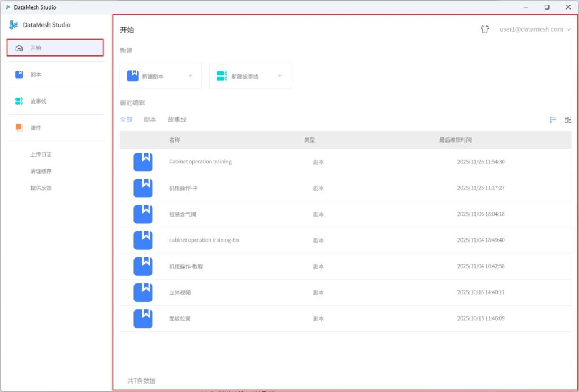579x392 pixels.
Task: Select the 剧本 filter tab
Action: (x=150, y=119)
